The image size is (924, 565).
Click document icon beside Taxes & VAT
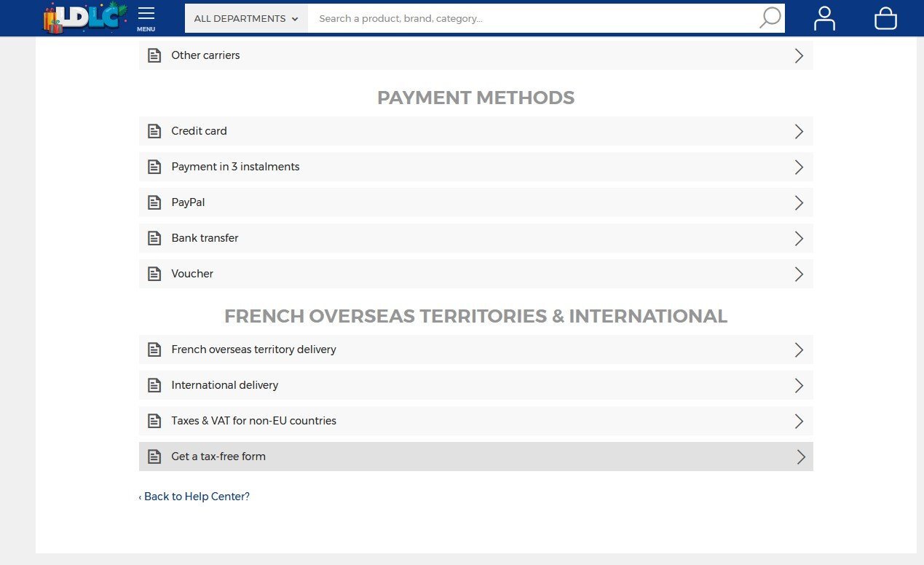[154, 421]
